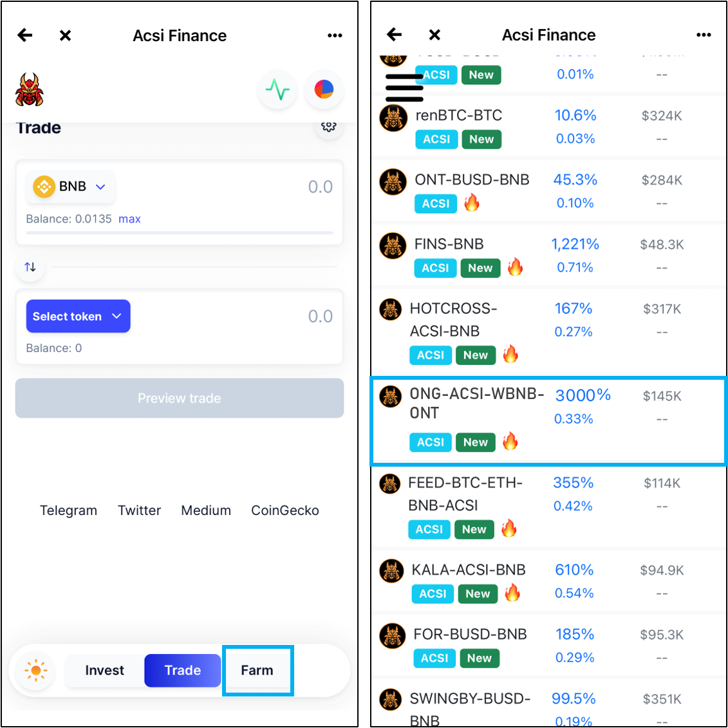The height and width of the screenshot is (728, 728).
Task: Open the Select token dropdown
Action: tap(78, 316)
